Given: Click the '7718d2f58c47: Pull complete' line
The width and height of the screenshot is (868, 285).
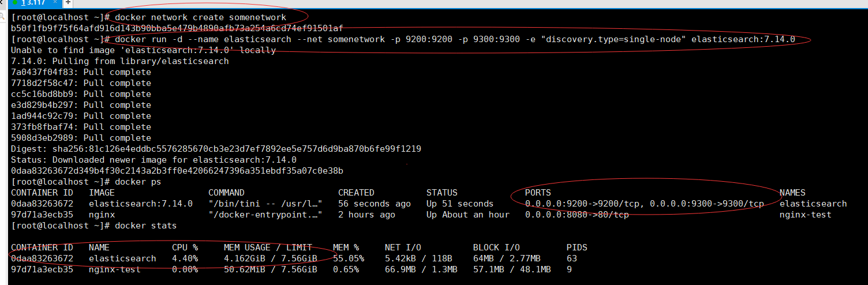Looking at the screenshot, I should click(x=81, y=83).
